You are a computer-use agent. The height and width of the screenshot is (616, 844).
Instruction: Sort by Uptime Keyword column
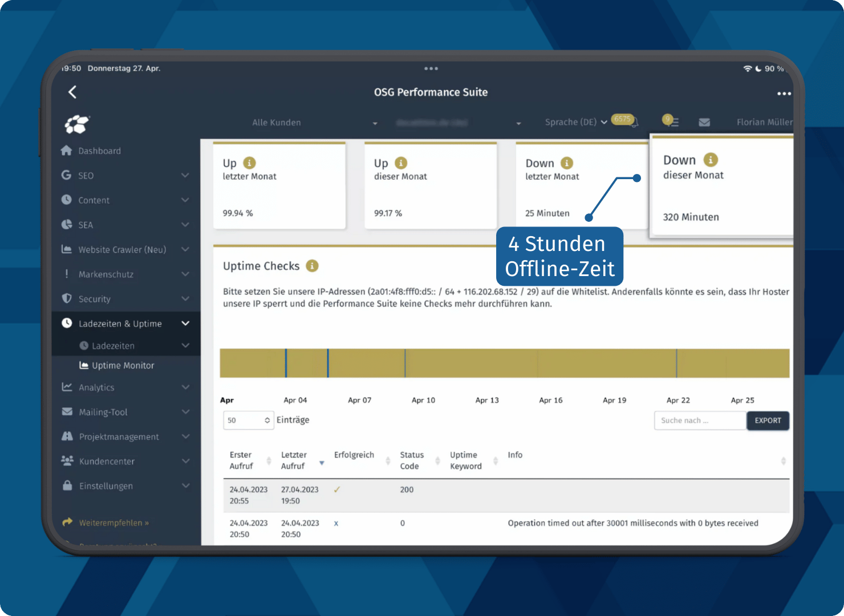474,460
